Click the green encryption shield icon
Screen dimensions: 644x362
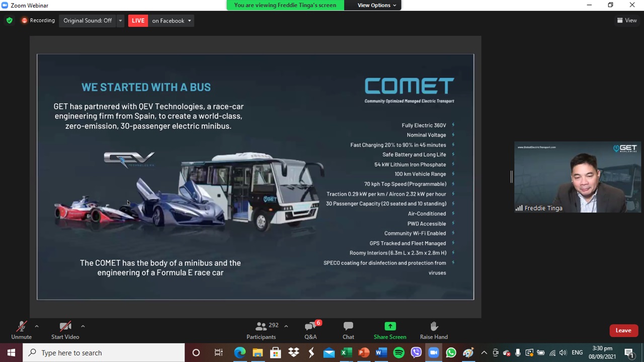click(9, 21)
